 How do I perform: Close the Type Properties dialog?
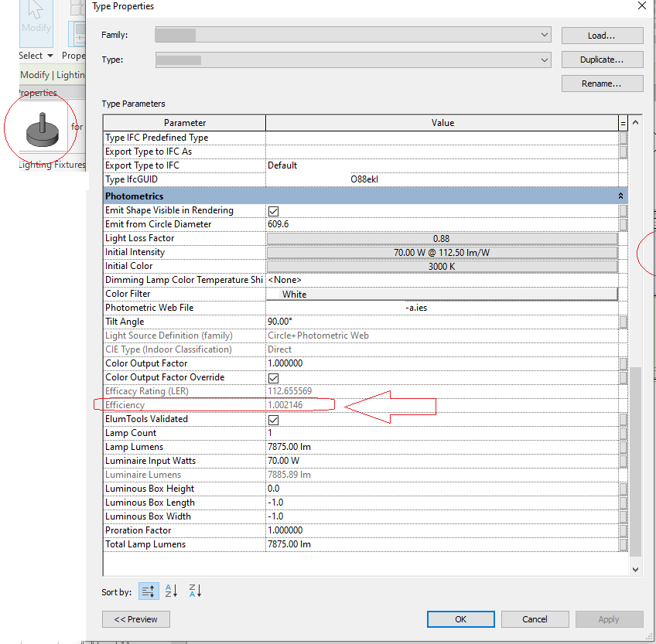pyautogui.click(x=641, y=6)
